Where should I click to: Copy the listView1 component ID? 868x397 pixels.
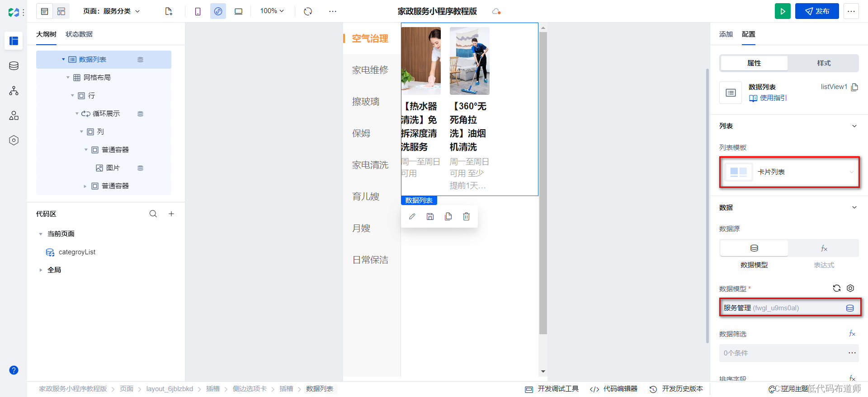[854, 87]
